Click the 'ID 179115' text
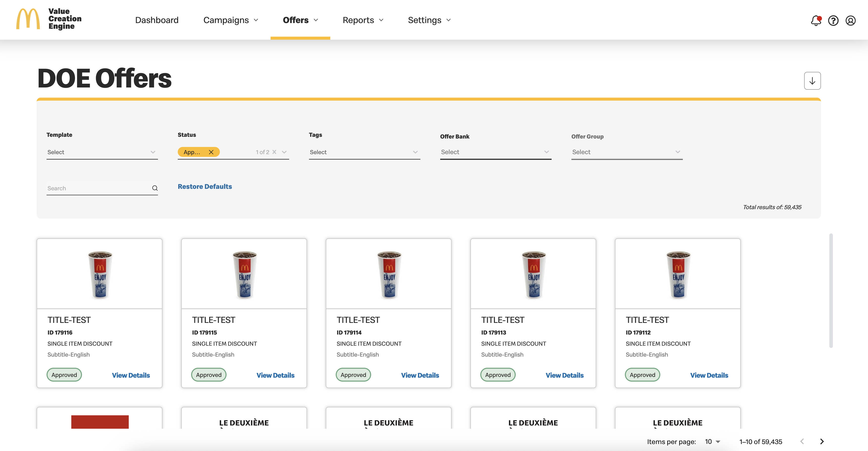 (204, 333)
